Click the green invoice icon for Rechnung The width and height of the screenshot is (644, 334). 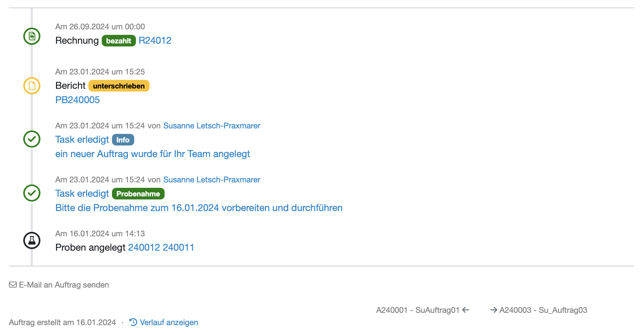click(x=31, y=36)
